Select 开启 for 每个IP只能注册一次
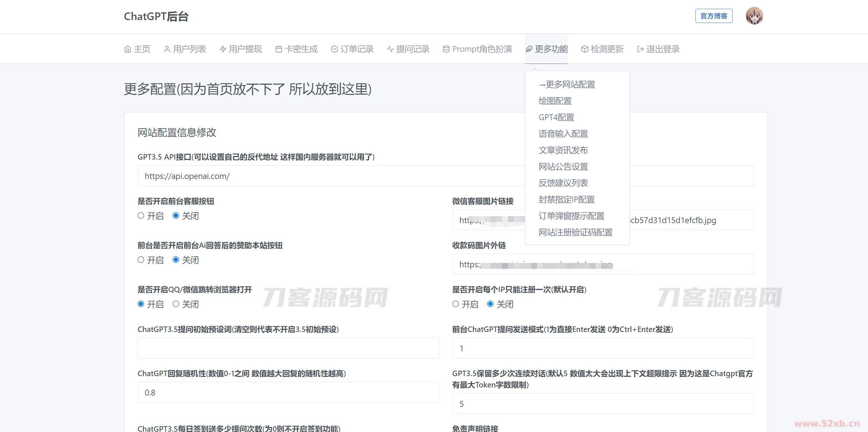 456,304
